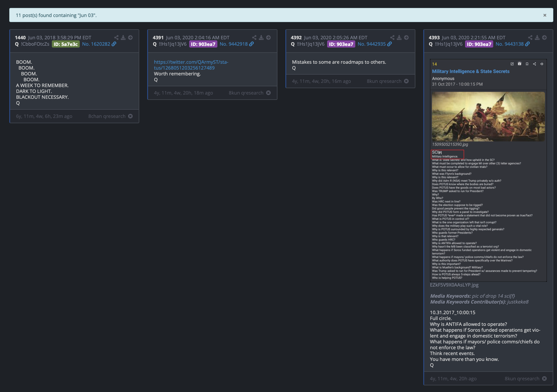The height and width of the screenshot is (392, 557).
Task: Click the open-external icon in embedded drop 14
Action: click(512, 64)
